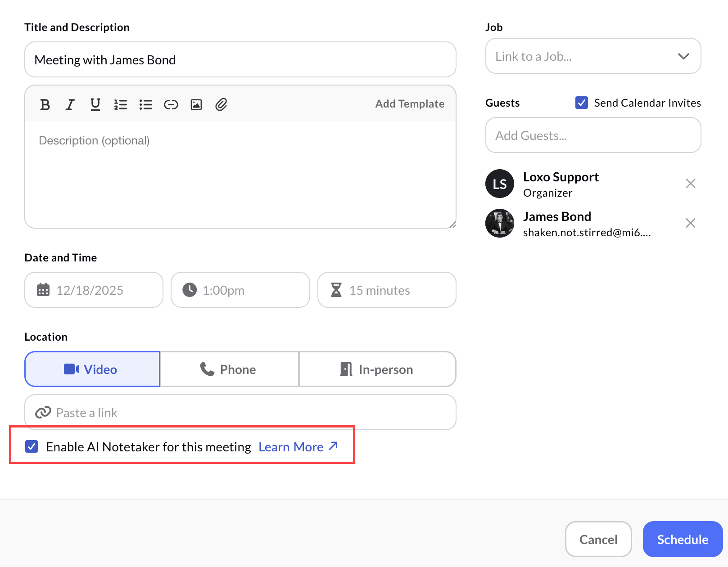
Task: Click Add Template in description toolbar
Action: [x=410, y=103]
